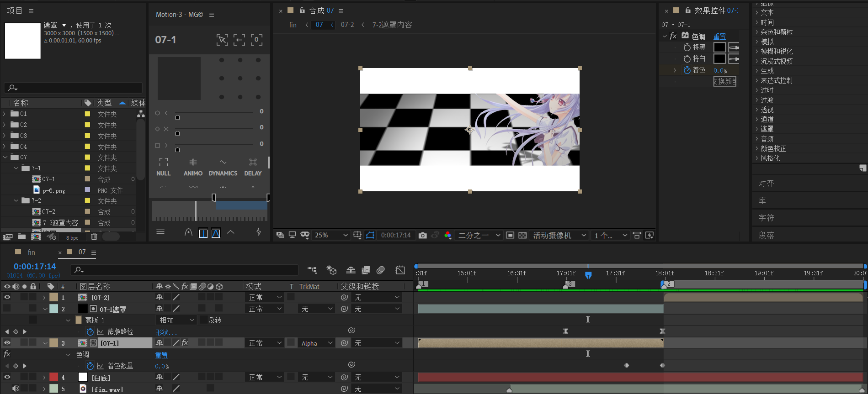Open the Motion-3 panel menu
The height and width of the screenshot is (394, 868).
click(212, 15)
